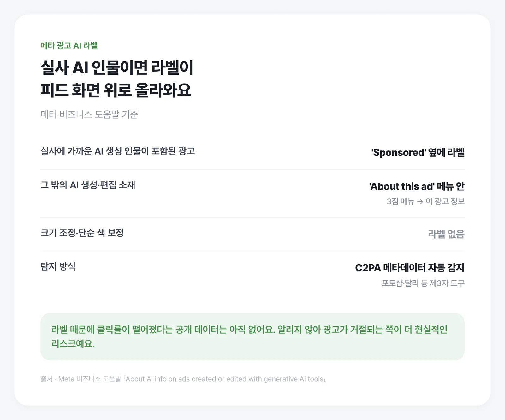
Task: Click the headline line '피드 화면 위로 올라와요'
Action: [x=116, y=90]
